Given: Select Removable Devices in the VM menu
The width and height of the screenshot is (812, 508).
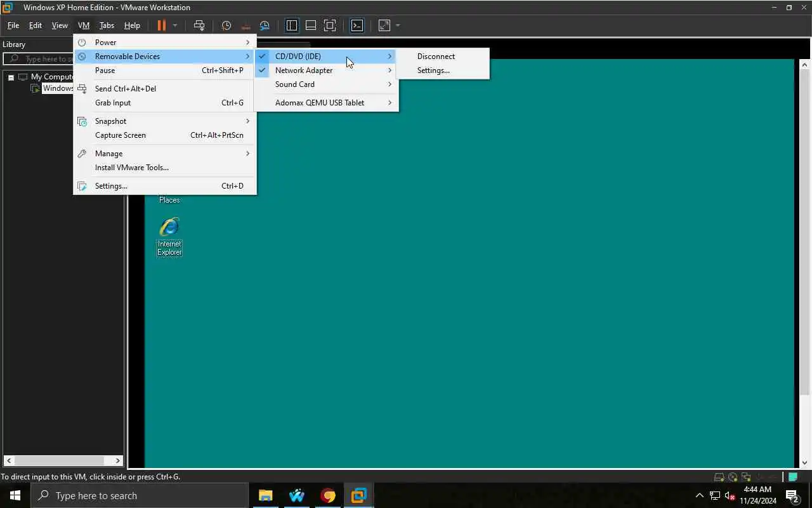Looking at the screenshot, I should pos(165,56).
